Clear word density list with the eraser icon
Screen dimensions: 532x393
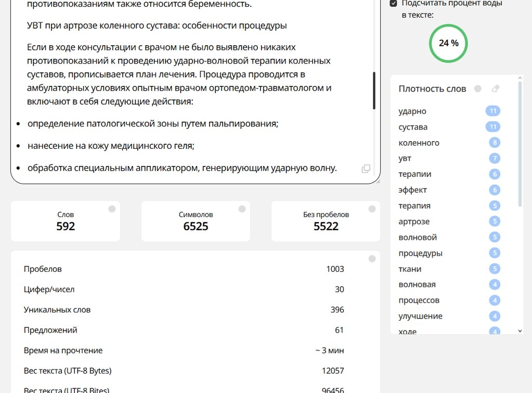[x=495, y=88]
